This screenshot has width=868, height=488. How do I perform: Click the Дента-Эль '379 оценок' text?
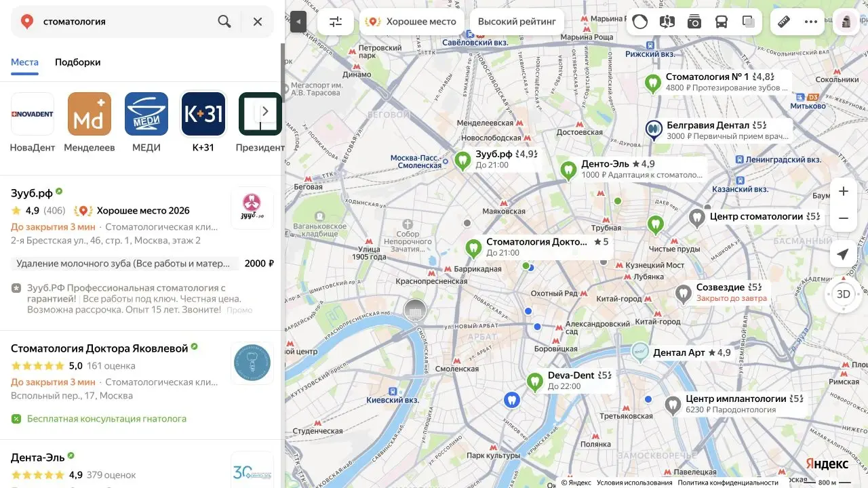click(111, 475)
